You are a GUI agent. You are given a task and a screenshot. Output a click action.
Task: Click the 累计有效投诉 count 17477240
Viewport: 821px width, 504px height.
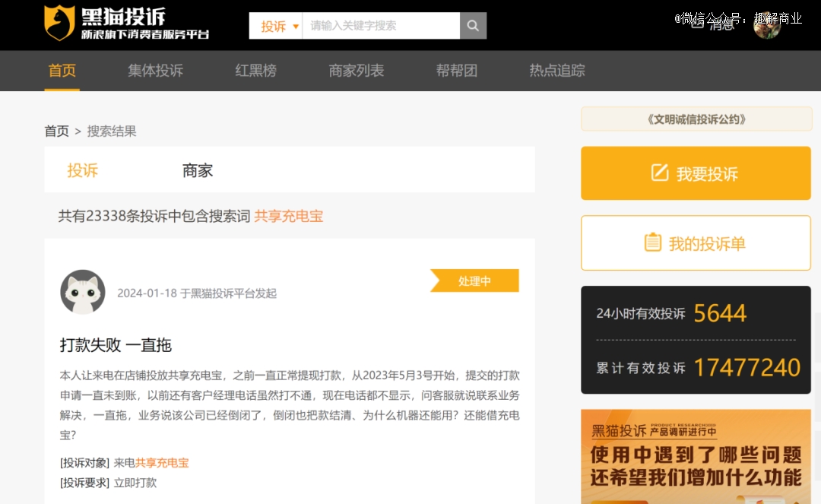click(747, 367)
